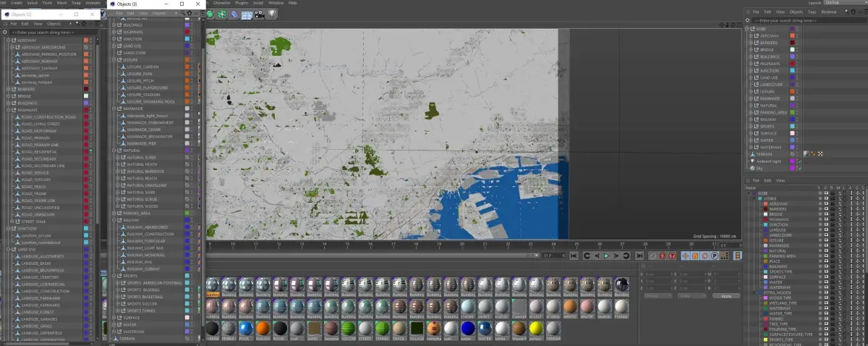Image resolution: width=868 pixels, height=346 pixels.
Task: Click AEROWAY_RUNWAY object icon in Objects (2)
Action: click(17, 61)
